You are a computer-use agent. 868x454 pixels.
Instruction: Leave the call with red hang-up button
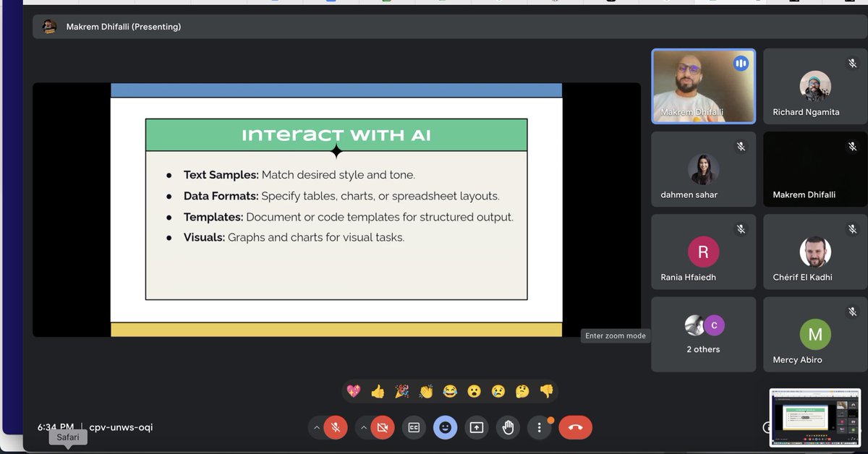(x=575, y=427)
